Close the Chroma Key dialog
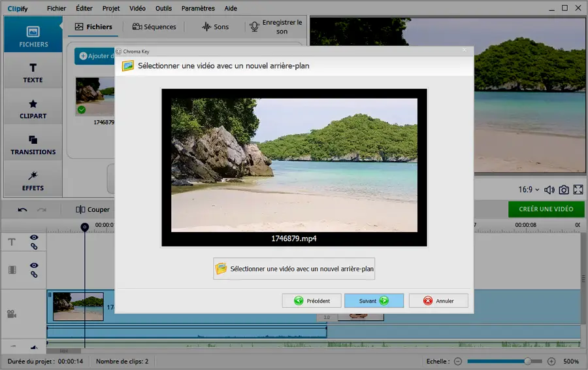588x370 pixels. coord(465,50)
